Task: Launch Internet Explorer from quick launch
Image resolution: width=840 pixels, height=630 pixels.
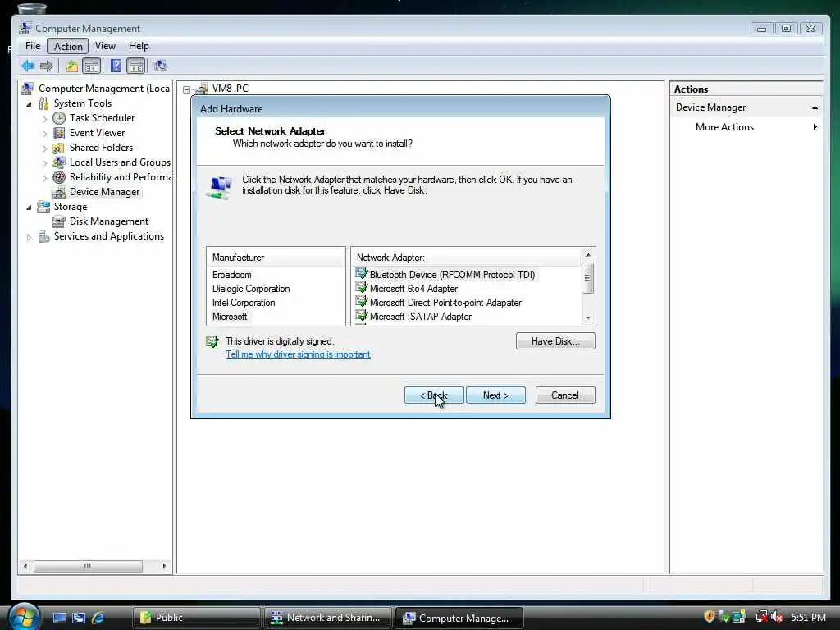Action: click(x=98, y=618)
